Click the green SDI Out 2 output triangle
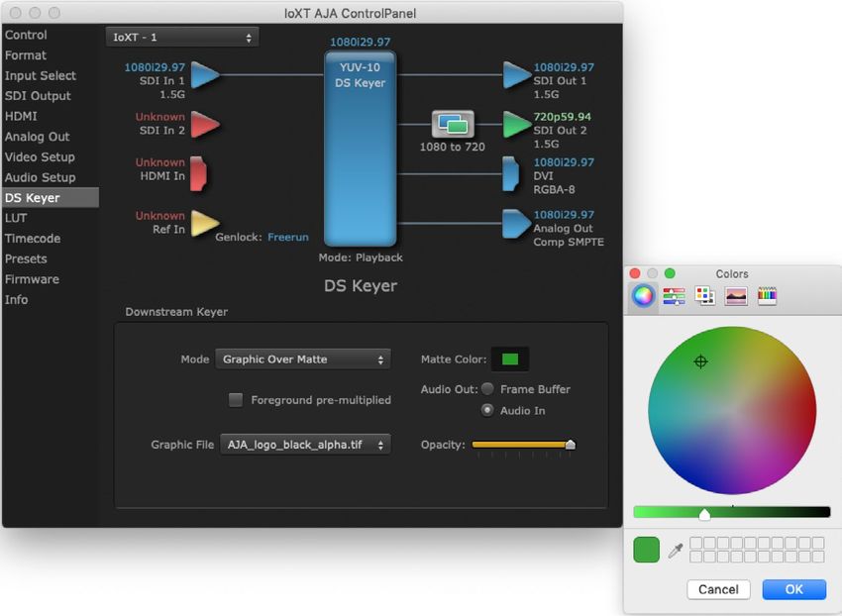This screenshot has height=616, width=842. 517,124
